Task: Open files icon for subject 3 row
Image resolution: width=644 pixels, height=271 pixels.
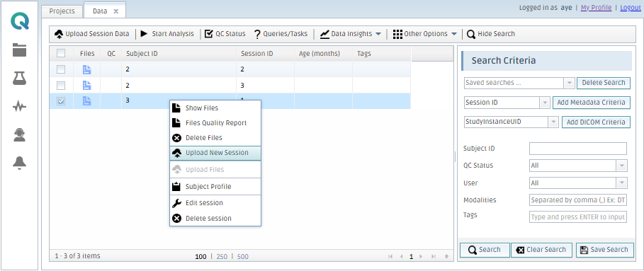Action: pos(86,101)
